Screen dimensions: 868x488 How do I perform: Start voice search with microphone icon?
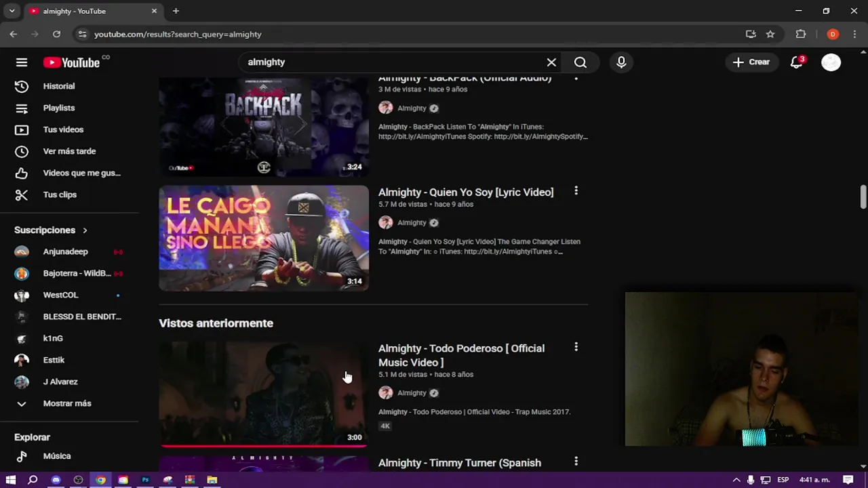point(621,62)
